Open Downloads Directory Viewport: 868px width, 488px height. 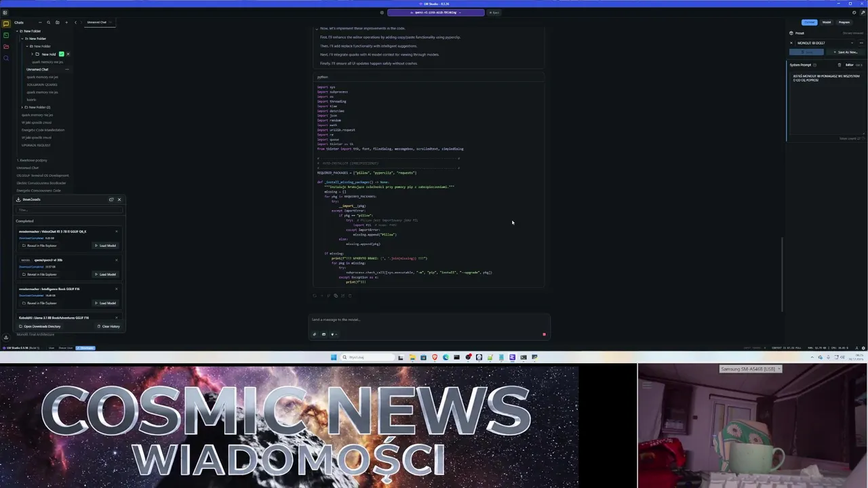pyautogui.click(x=39, y=326)
